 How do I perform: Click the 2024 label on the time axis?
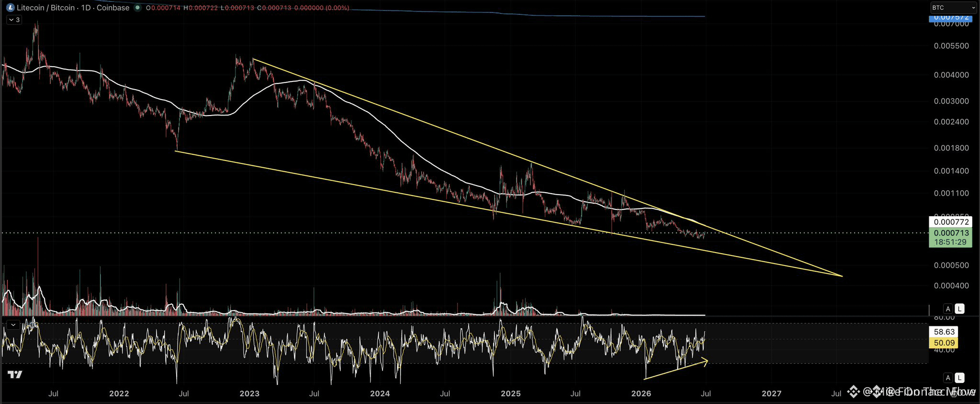[380, 393]
